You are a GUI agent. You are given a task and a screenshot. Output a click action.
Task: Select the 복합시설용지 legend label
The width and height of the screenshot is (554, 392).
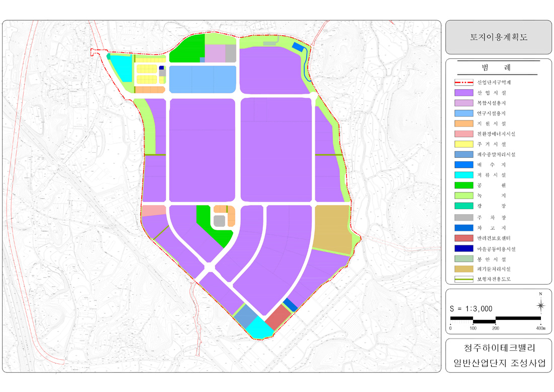click(x=492, y=103)
